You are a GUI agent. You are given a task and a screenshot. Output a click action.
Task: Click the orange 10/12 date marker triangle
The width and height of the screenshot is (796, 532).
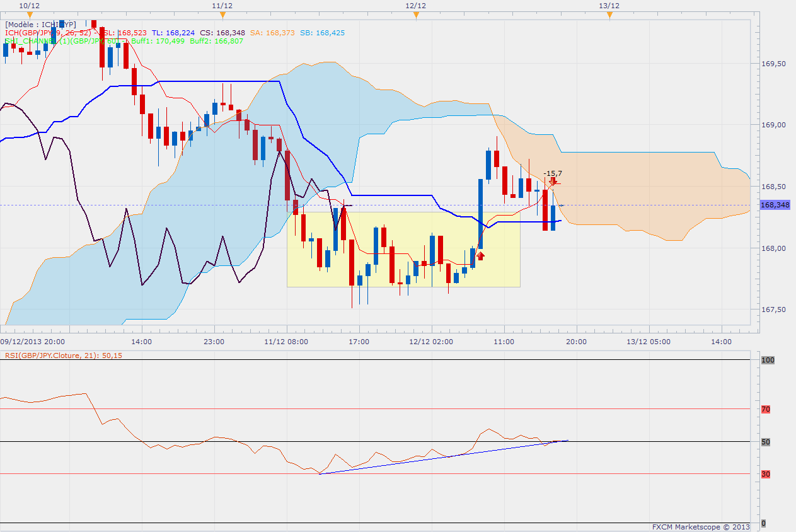[28, 15]
